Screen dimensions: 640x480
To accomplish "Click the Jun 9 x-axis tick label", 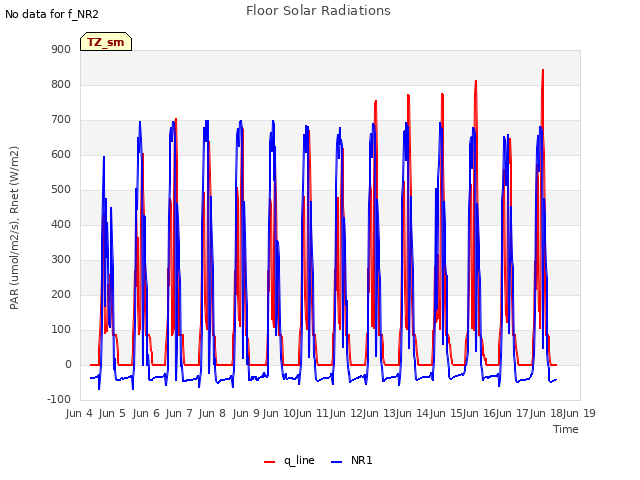I will pyautogui.click(x=246, y=413).
